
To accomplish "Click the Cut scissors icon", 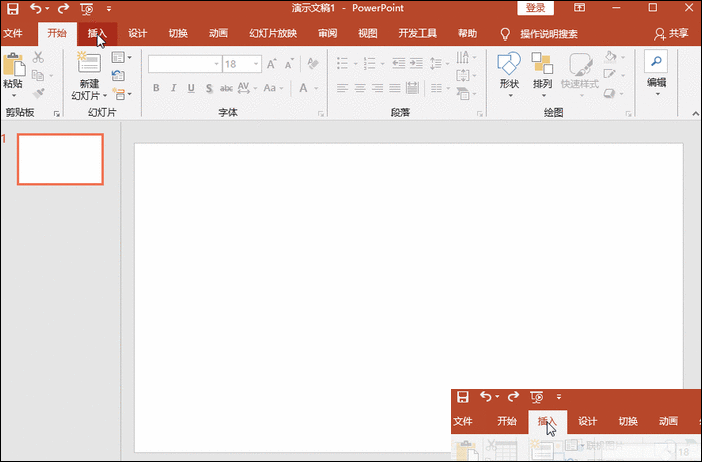I will click(39, 58).
